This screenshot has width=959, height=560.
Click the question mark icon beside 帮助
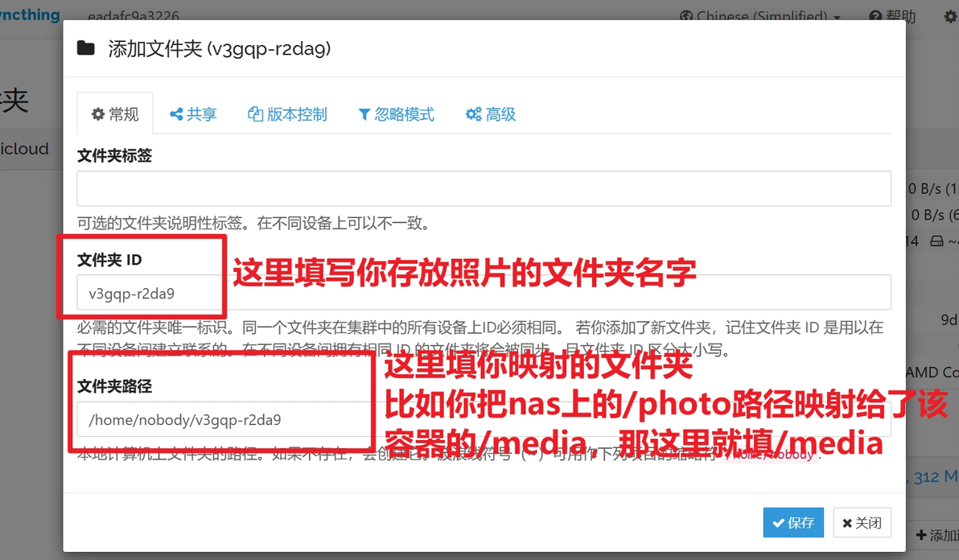coord(875,16)
